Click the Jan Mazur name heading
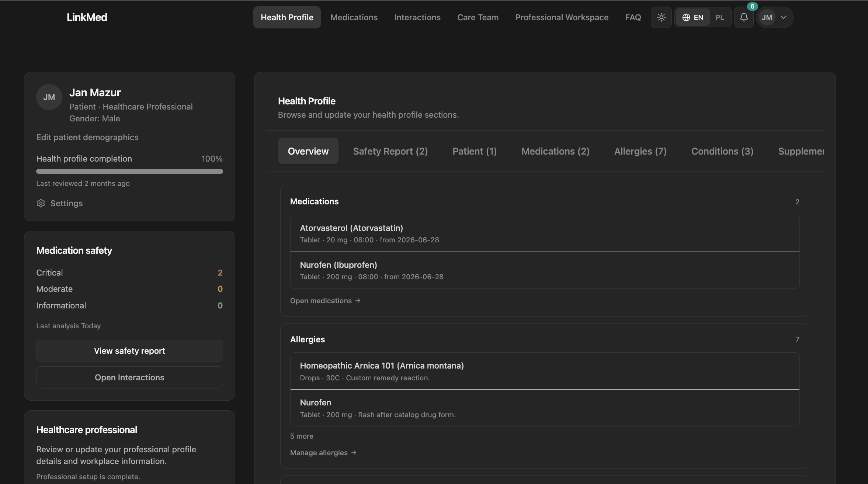The height and width of the screenshot is (484, 868). (95, 93)
